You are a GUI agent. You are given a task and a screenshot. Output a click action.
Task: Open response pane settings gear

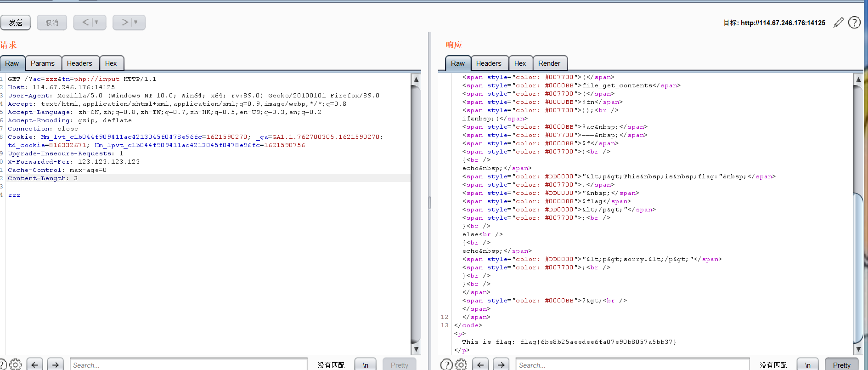[461, 364]
